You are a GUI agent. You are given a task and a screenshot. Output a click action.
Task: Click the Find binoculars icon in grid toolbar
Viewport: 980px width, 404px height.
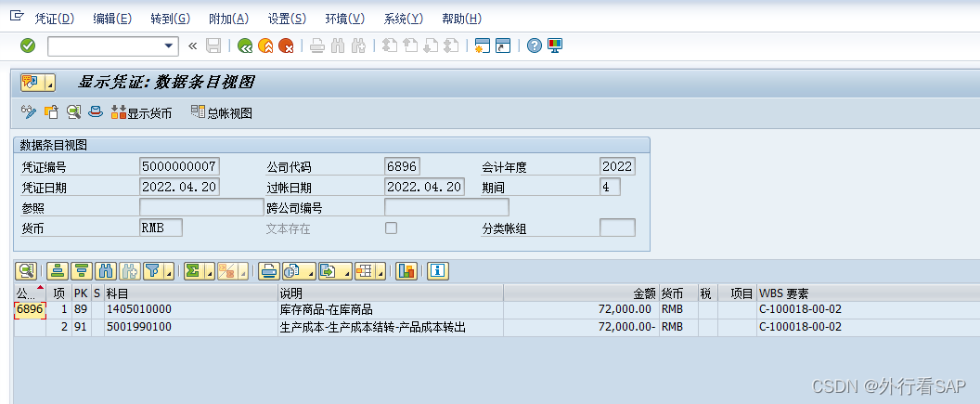(x=106, y=271)
